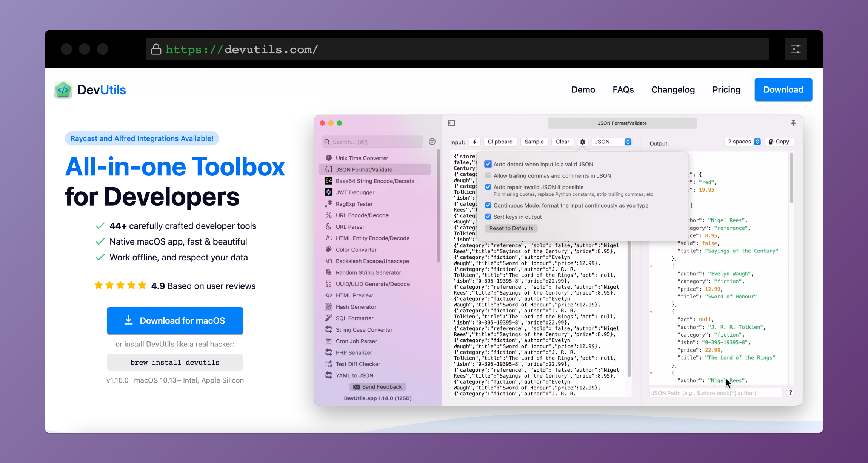Toggle Continuous Mode checkbox
This screenshot has width=868, height=463.
coord(488,205)
